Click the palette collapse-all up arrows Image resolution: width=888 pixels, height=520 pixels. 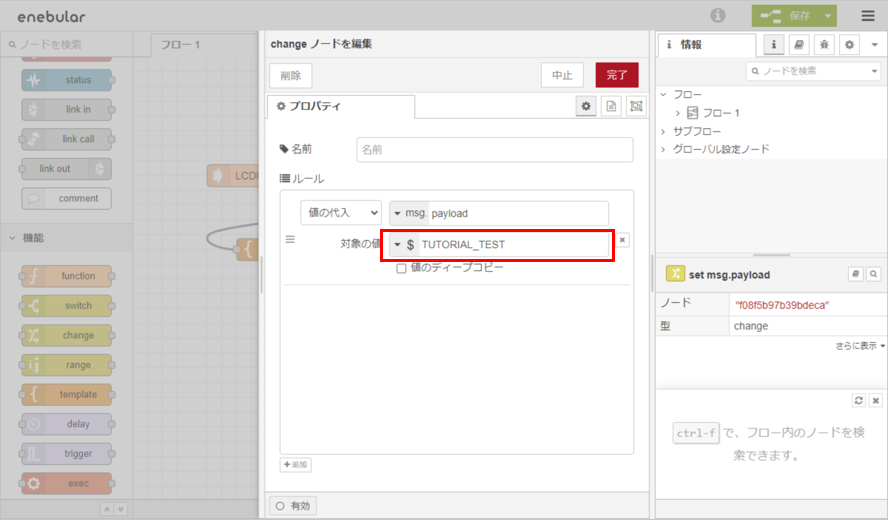click(106, 509)
